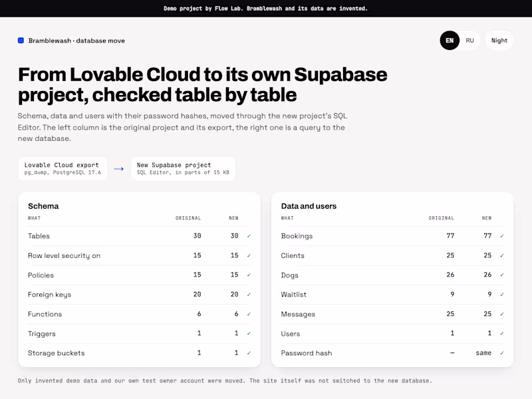Click the Clients row label
Image resolution: width=532 pixels, height=399 pixels.
(293, 255)
